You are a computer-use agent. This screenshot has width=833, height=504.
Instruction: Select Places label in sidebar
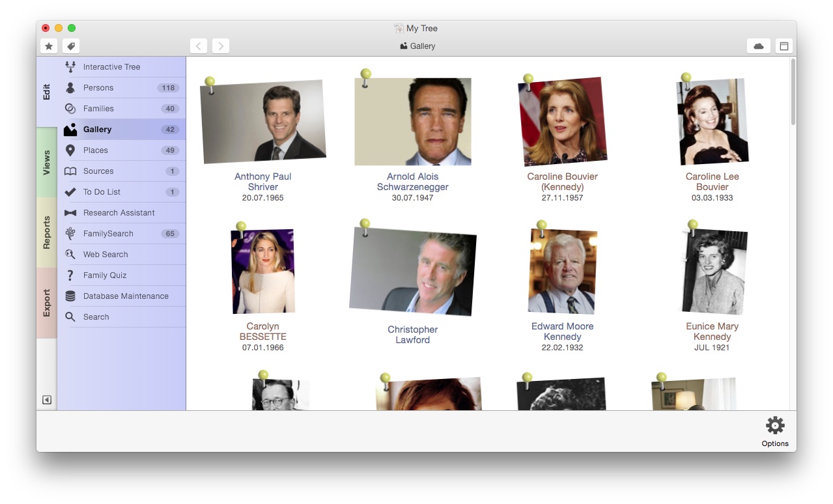click(x=96, y=150)
